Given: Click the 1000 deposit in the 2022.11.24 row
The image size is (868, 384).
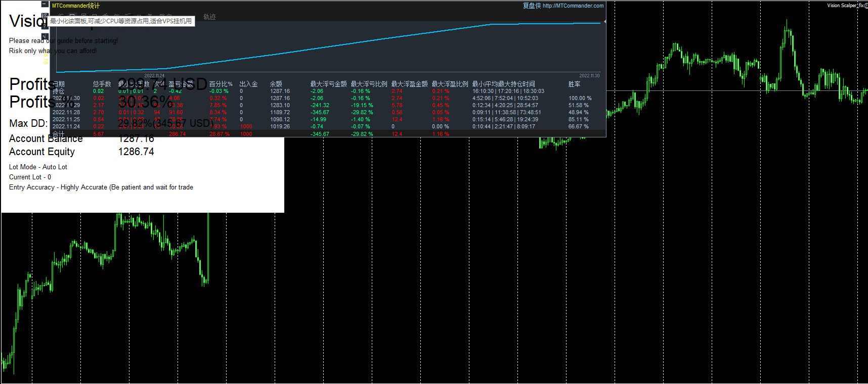Looking at the screenshot, I should 246,126.
